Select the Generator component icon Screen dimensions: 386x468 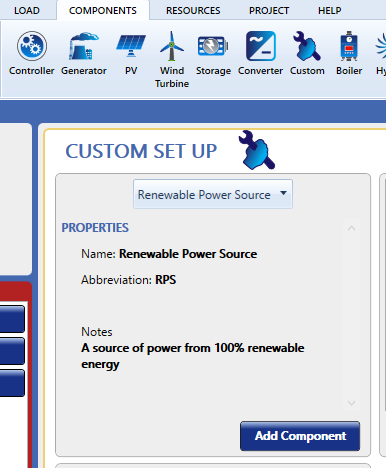pos(84,53)
